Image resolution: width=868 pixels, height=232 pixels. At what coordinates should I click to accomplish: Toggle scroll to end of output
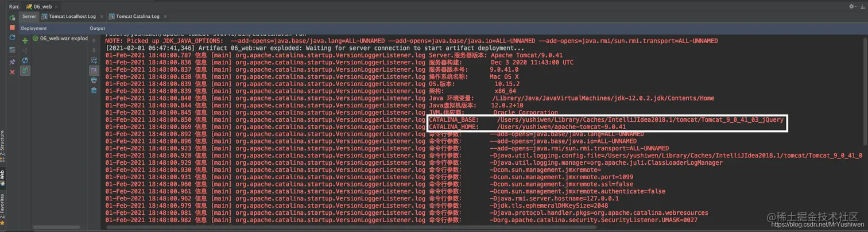[x=94, y=70]
